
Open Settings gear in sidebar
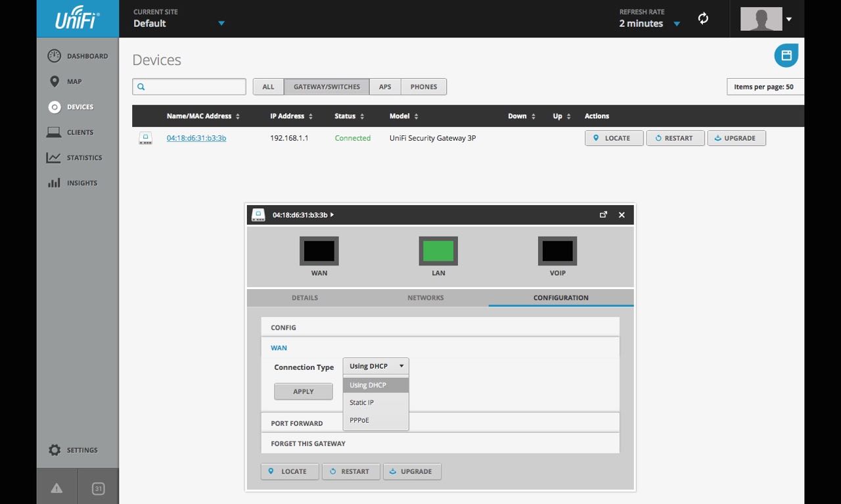[55, 450]
